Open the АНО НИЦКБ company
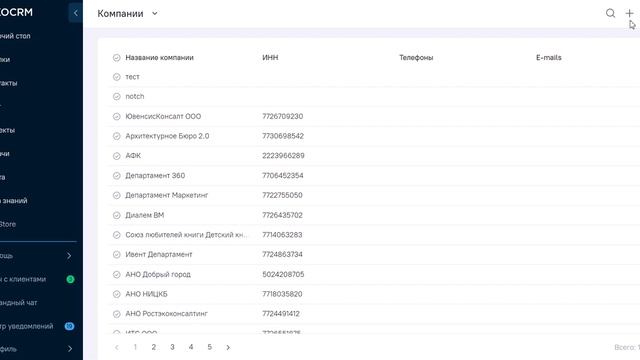This screenshot has width=640, height=360. tap(147, 294)
